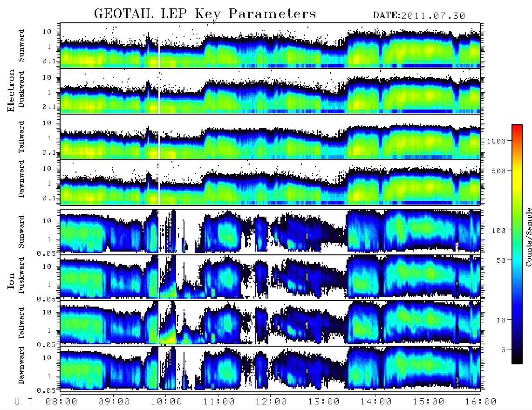This screenshot has width=532, height=410.
Task: Click the Ion Dawnward spectrogram panel
Action: coord(270,368)
